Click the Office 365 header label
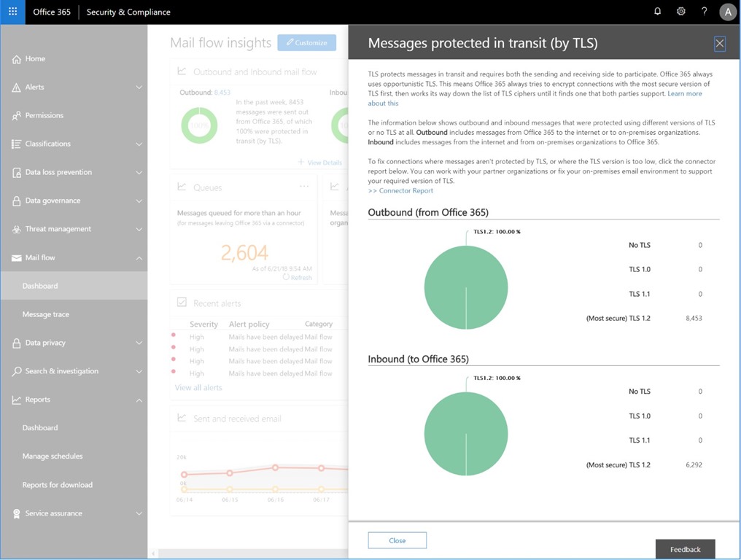 tap(52, 12)
